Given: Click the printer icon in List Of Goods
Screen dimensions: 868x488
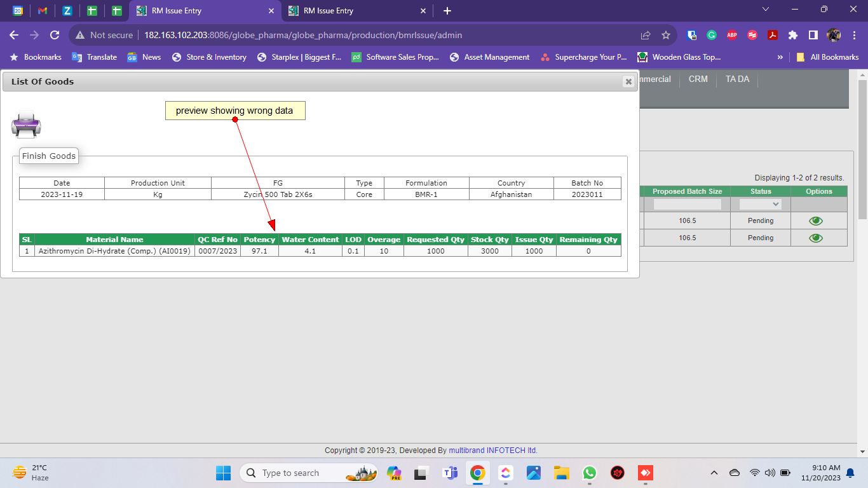Looking at the screenshot, I should click(26, 125).
